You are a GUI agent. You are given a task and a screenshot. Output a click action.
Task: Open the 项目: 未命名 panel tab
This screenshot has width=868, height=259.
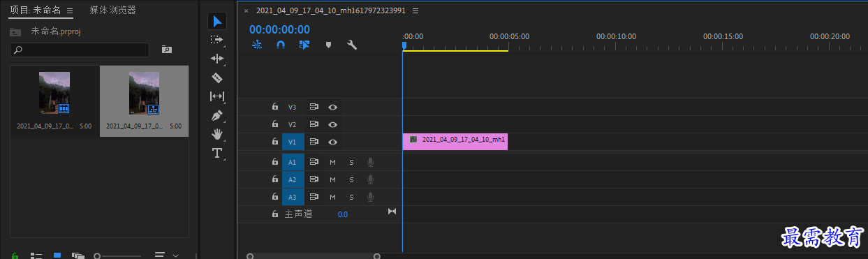35,10
